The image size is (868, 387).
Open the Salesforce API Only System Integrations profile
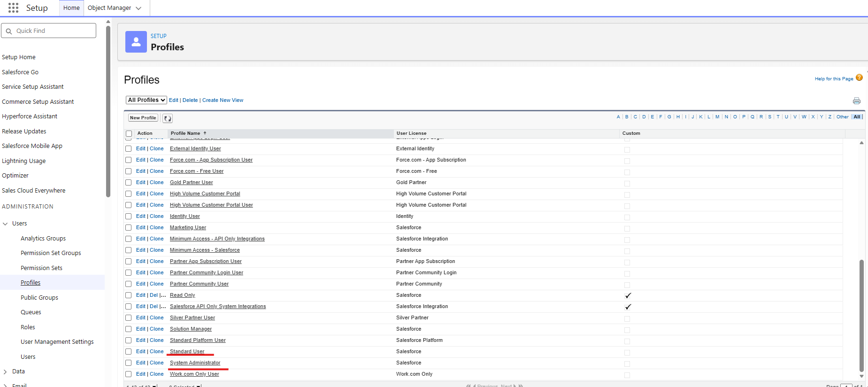click(218, 307)
